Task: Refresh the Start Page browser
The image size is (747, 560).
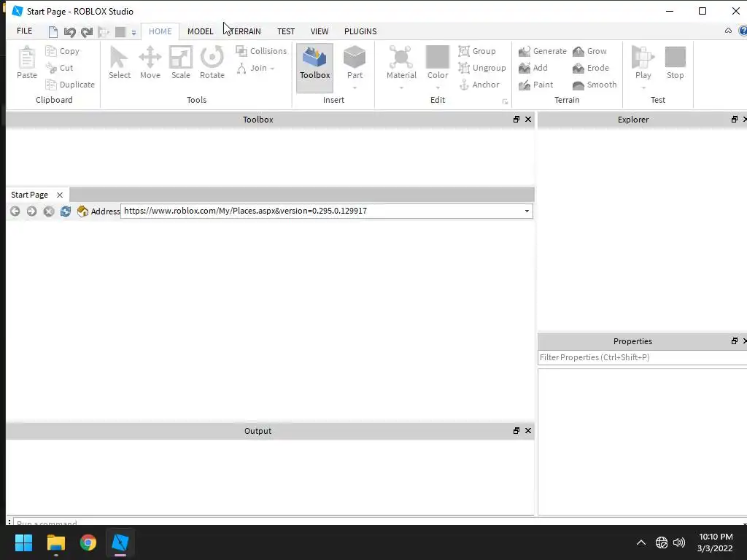Action: click(x=65, y=211)
